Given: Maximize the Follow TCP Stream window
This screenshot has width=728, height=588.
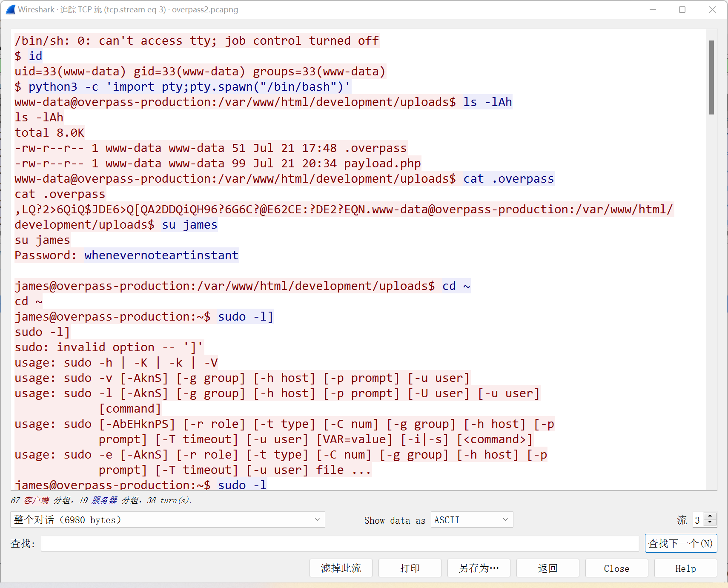Looking at the screenshot, I should coord(682,9).
